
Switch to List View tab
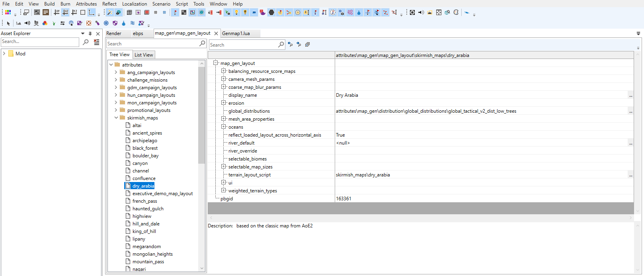coord(144,55)
